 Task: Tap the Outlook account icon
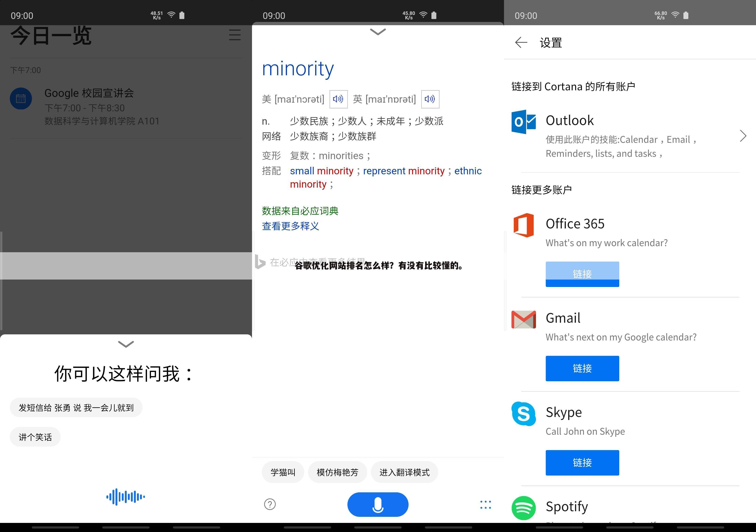(x=524, y=122)
